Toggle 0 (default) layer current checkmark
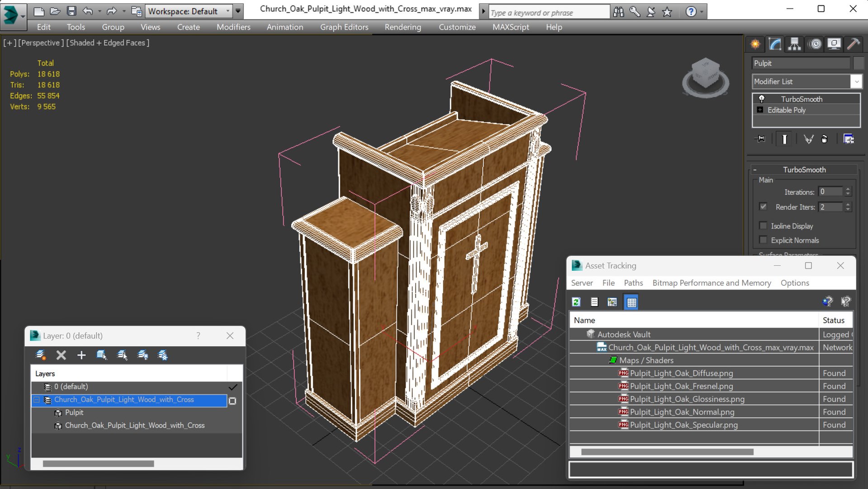Screen dimensions: 868x489 tap(233, 387)
